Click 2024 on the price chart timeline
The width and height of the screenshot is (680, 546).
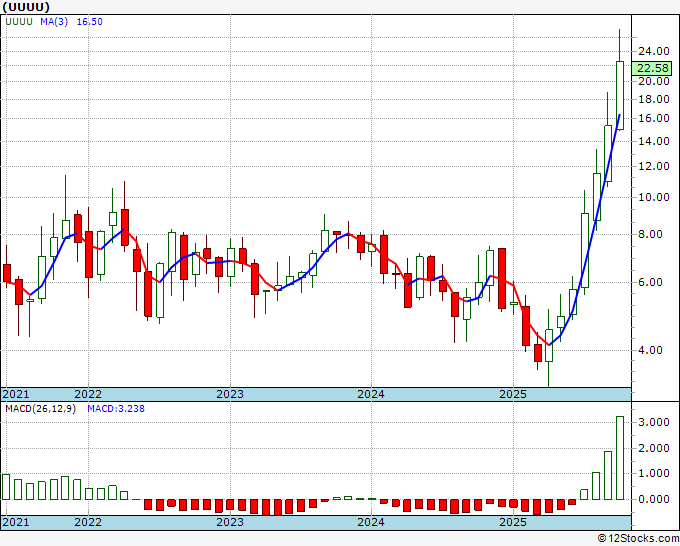tap(371, 394)
